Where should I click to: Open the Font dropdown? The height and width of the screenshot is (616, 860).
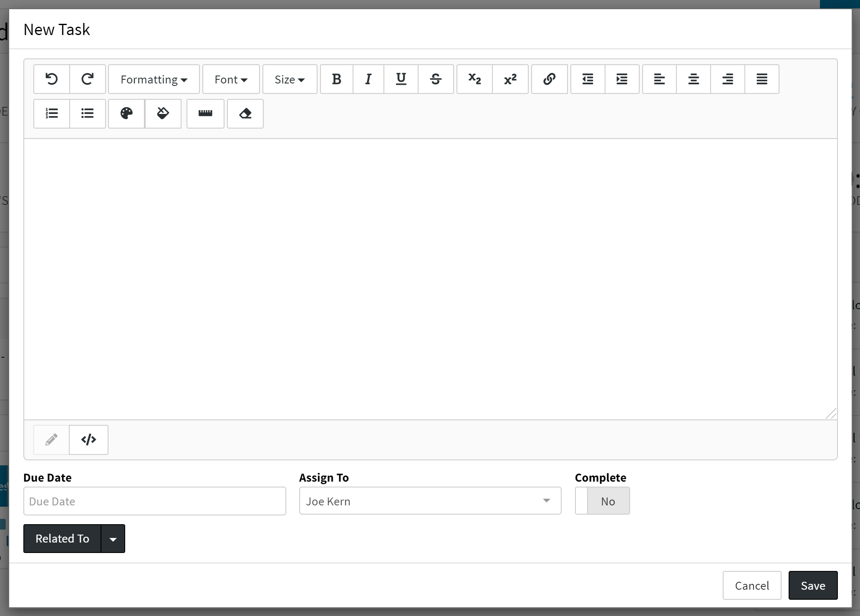point(231,79)
